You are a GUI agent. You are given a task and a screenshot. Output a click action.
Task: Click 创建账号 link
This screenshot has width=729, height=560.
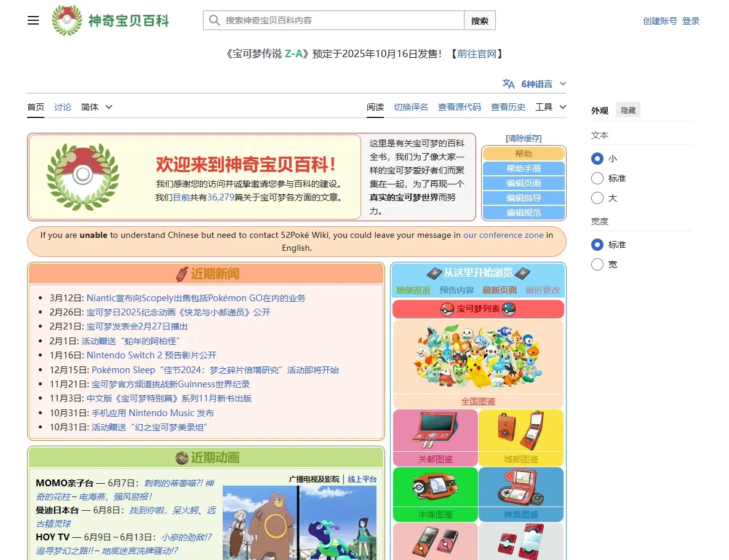click(659, 21)
